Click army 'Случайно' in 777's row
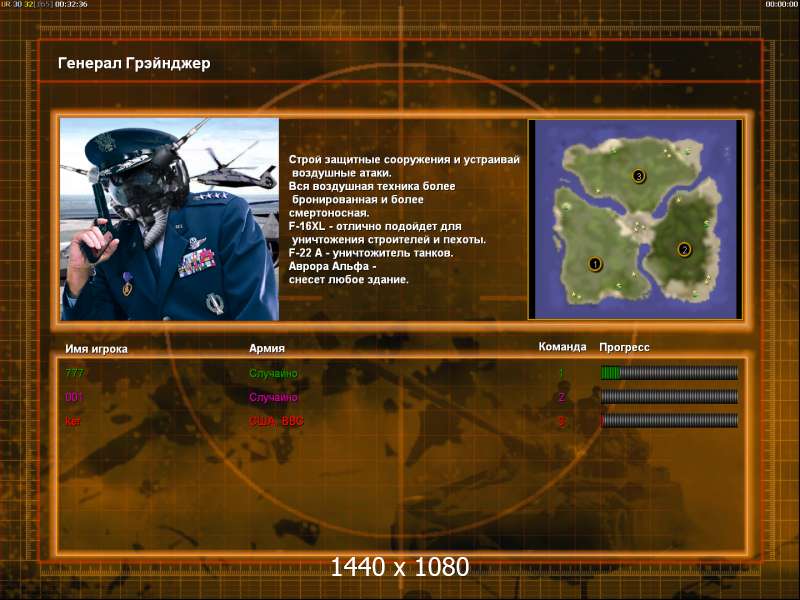 pyautogui.click(x=273, y=373)
